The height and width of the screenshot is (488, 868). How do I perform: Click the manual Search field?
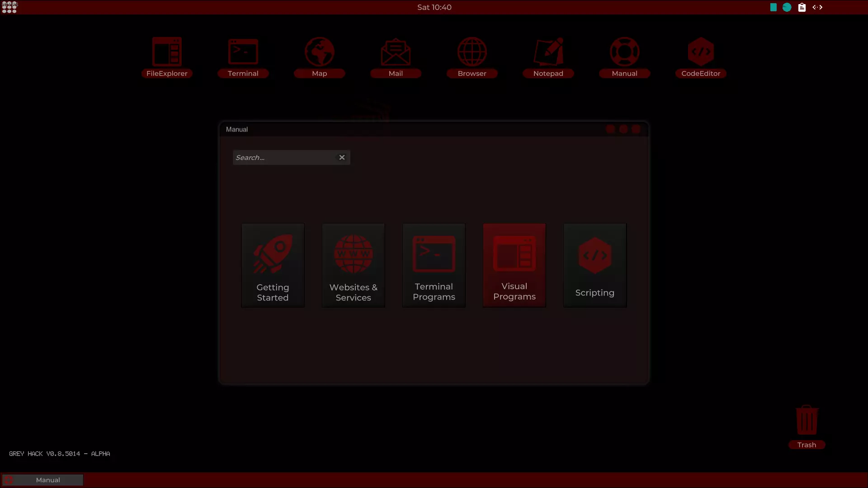point(285,158)
